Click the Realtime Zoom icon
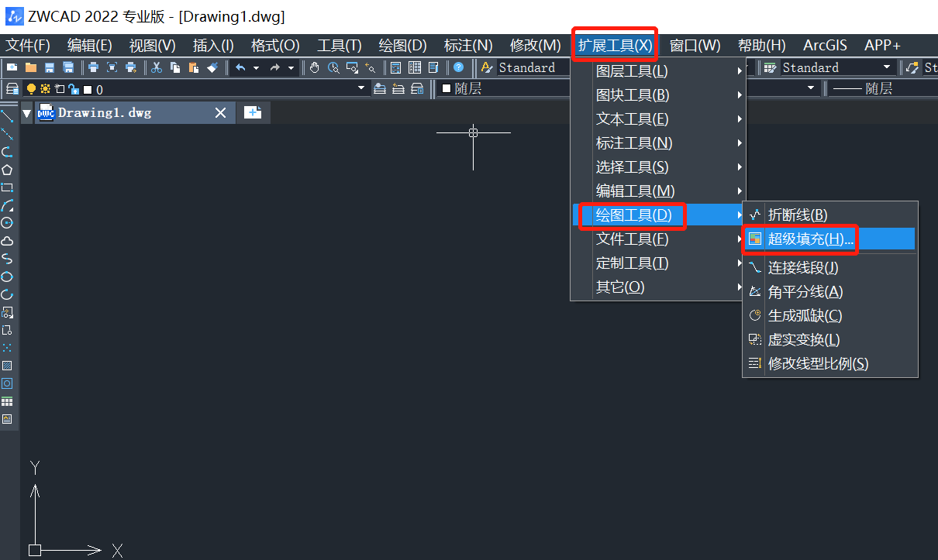The width and height of the screenshot is (938, 560). tap(333, 67)
